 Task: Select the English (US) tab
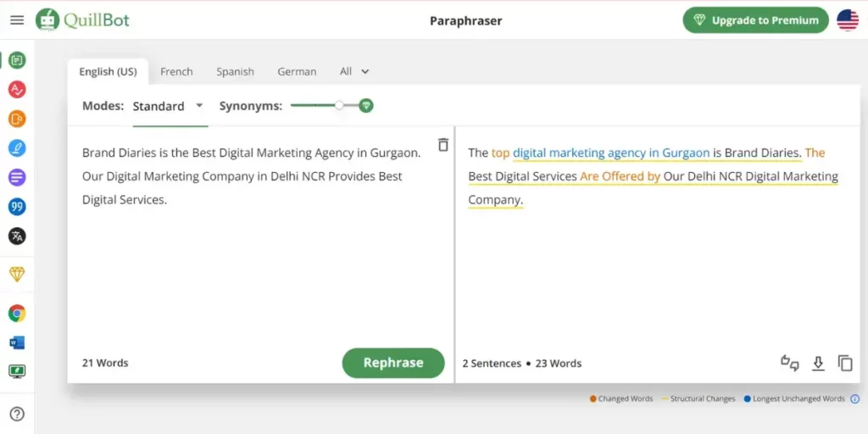(108, 71)
